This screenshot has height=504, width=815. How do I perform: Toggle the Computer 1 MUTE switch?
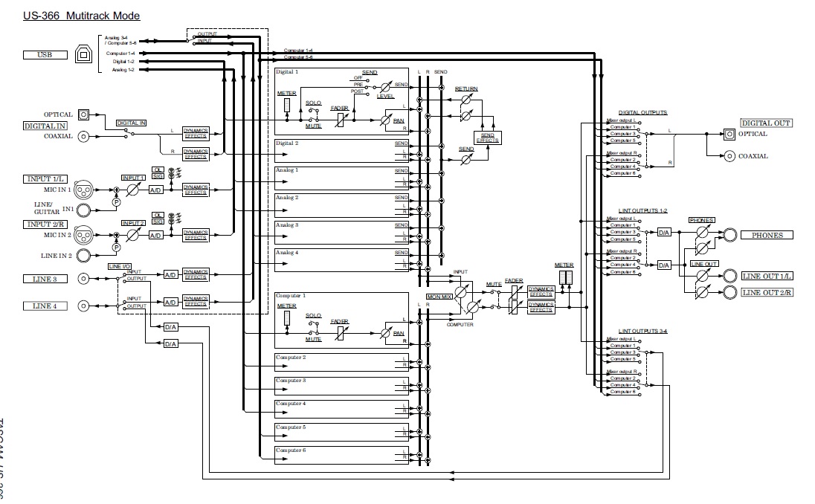click(313, 333)
